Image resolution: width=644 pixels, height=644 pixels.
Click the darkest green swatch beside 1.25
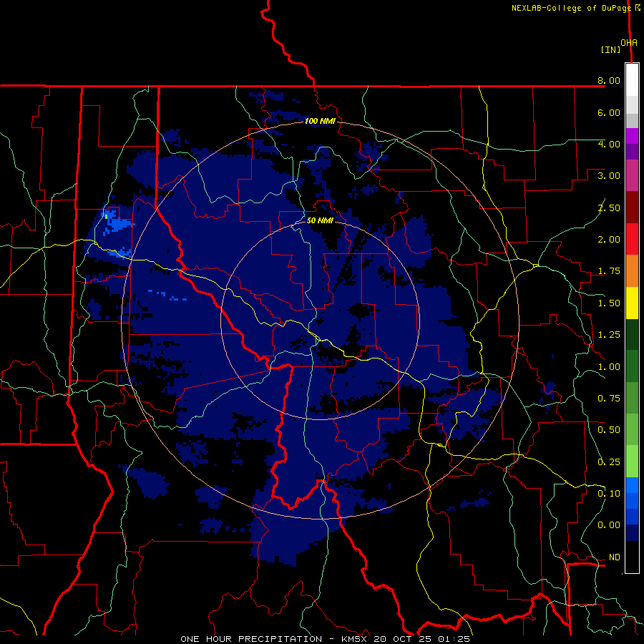pos(632,335)
